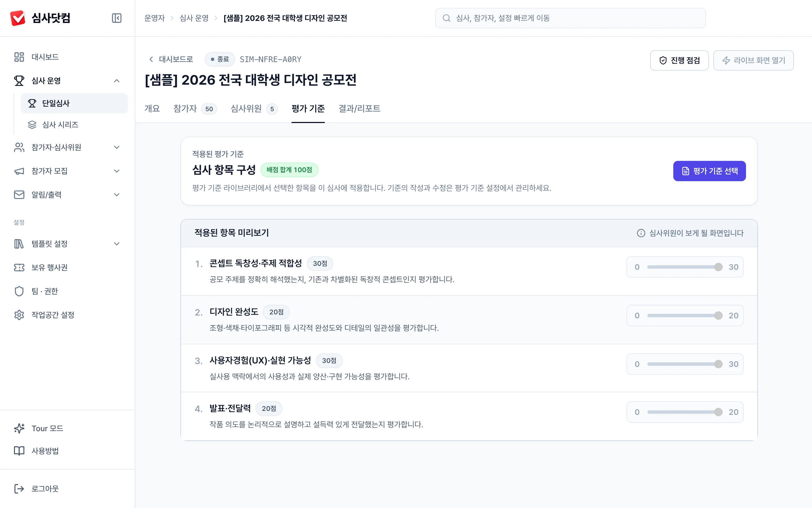This screenshot has height=508, width=812.
Task: Collapse the 심사 운영 menu chevron
Action: [x=117, y=81]
